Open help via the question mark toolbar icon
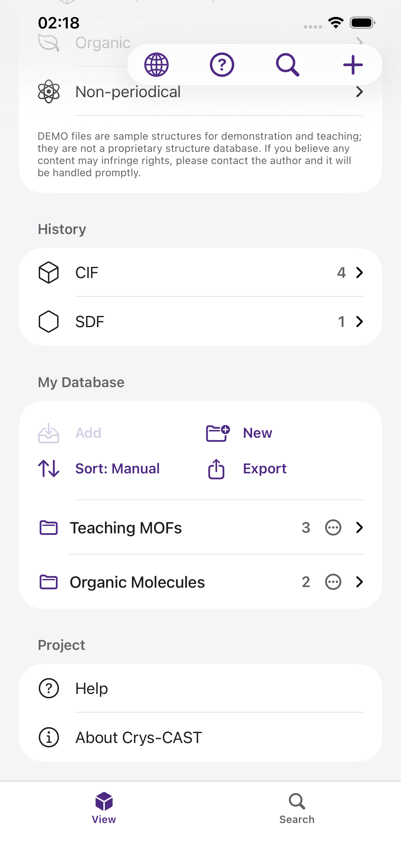Screen dimensions: 401x868 tap(222, 65)
